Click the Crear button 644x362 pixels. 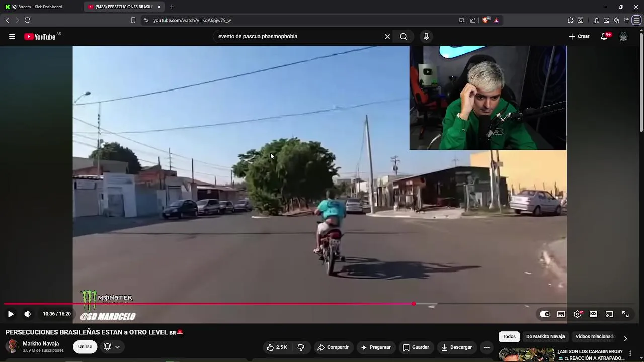click(579, 37)
